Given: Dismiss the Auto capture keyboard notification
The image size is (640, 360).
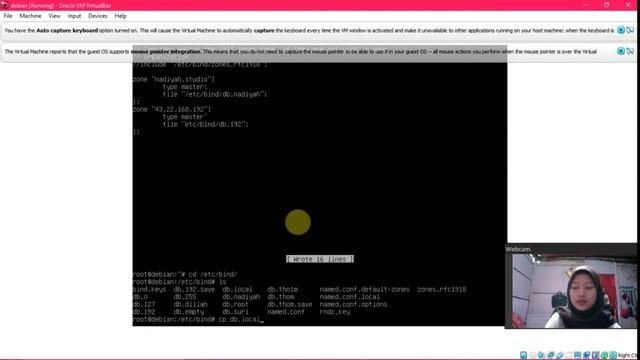Looking at the screenshot, I should coord(621,30).
